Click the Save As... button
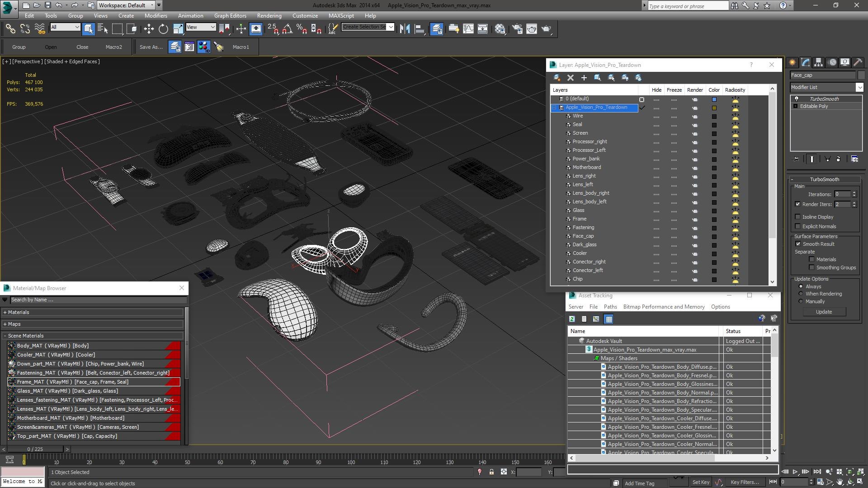The height and width of the screenshot is (488, 868). tap(151, 47)
